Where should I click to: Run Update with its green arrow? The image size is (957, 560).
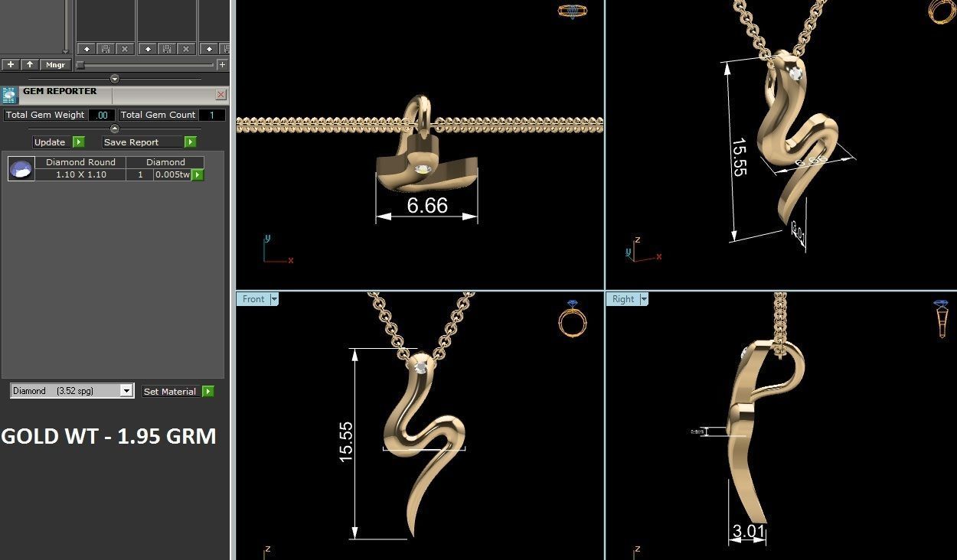coord(78,142)
